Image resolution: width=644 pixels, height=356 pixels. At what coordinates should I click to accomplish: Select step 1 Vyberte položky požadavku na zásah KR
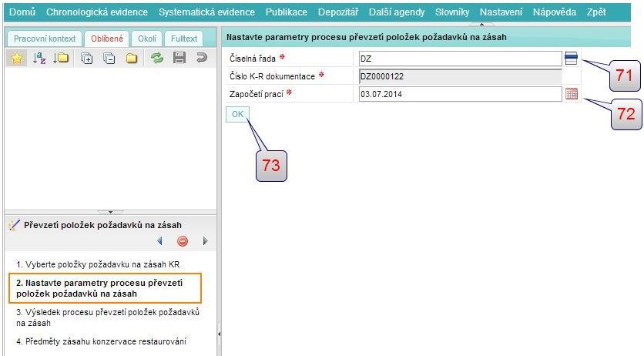[x=98, y=264]
